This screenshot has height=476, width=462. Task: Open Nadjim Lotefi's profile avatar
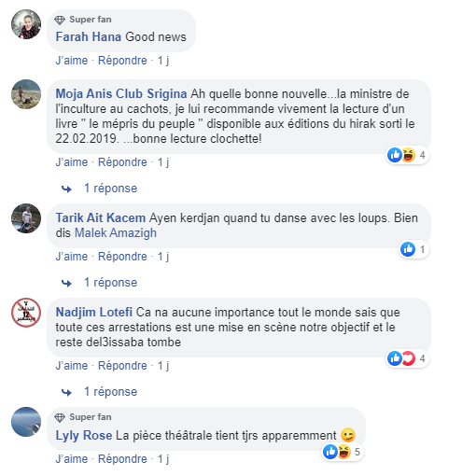click(x=26, y=313)
